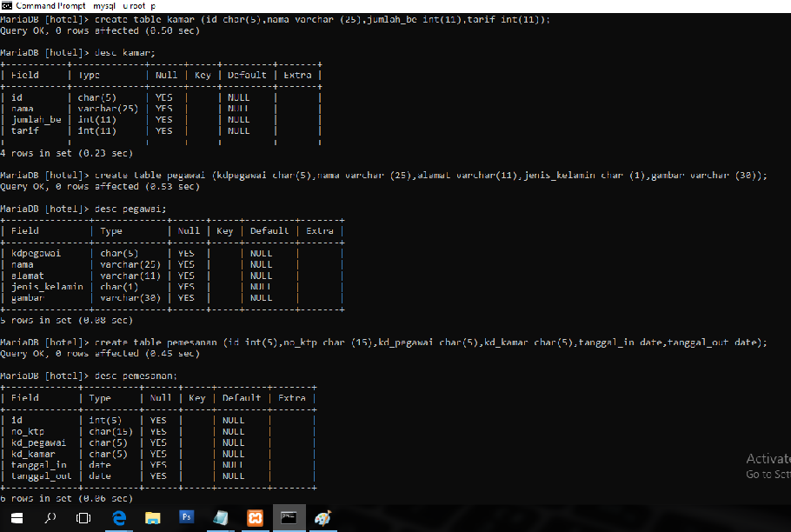The image size is (791, 532).
Task: Select 'int(5)' type cell
Action: click(x=105, y=420)
